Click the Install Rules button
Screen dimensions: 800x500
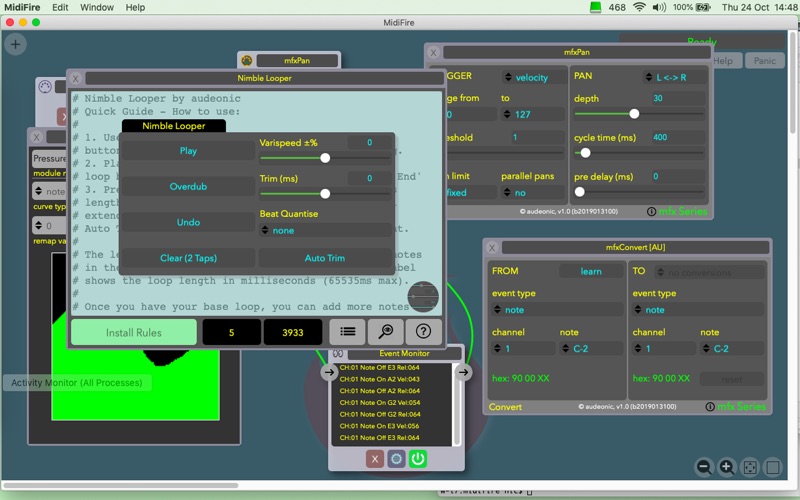pyautogui.click(x=134, y=332)
